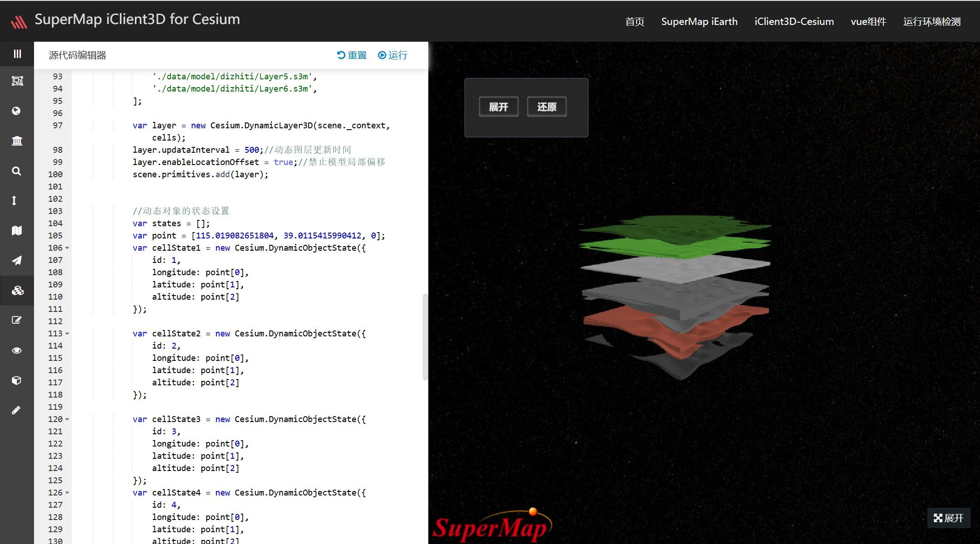Viewport: 980px width, 544px height.
Task: Click path './data/model/dizhiti/Layer6.s3m'
Action: click(232, 89)
